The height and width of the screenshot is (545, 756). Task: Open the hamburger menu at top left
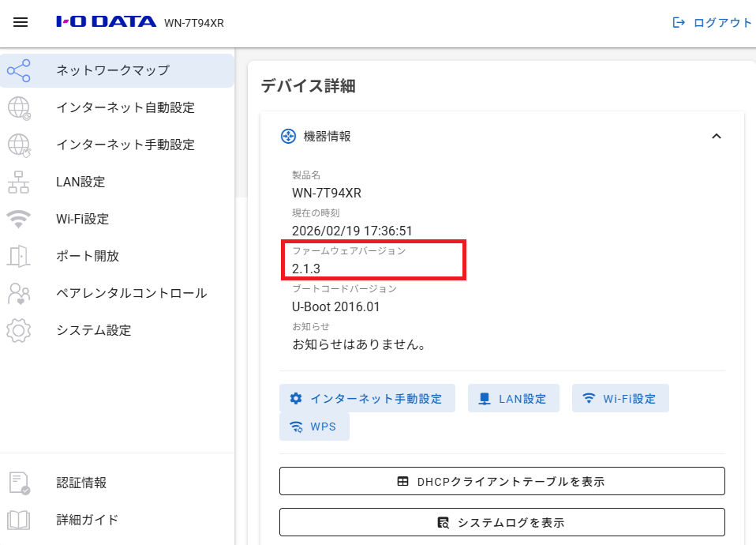[20, 21]
